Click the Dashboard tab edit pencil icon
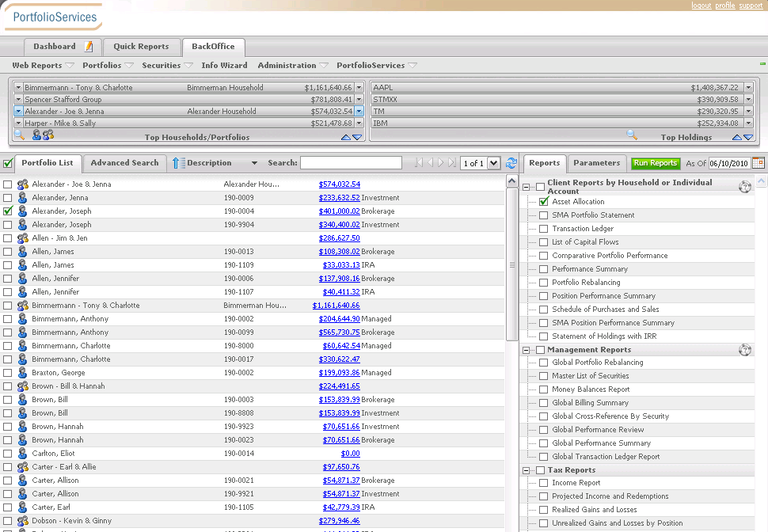 [89, 47]
